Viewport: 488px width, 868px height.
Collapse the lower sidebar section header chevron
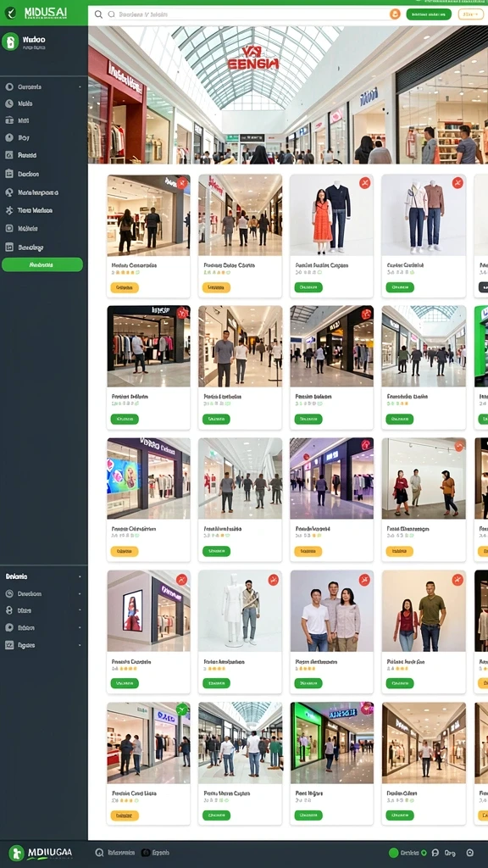[x=80, y=576]
